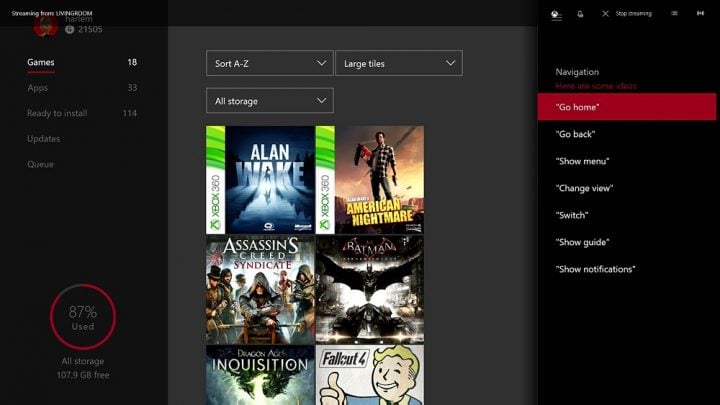The width and height of the screenshot is (720, 405).
Task: Click the 107.9 GB free text
Action: 83,375
